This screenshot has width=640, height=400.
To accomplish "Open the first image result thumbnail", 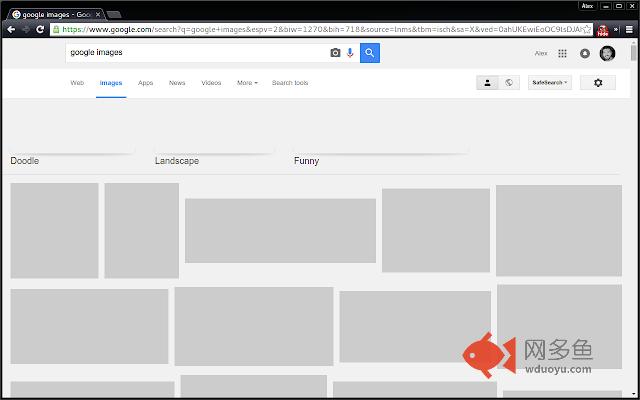I will click(54, 231).
